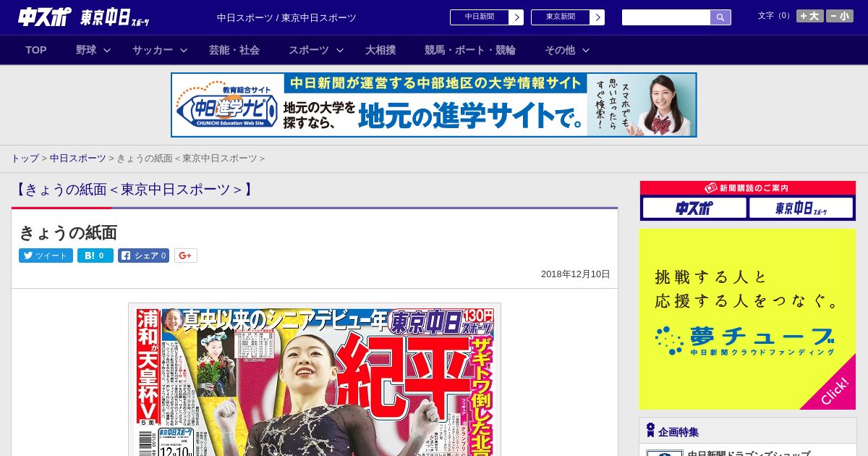Viewport: 868px width, 456px height.
Task: Click 中スポ subscription button in sidebar
Action: point(694,208)
